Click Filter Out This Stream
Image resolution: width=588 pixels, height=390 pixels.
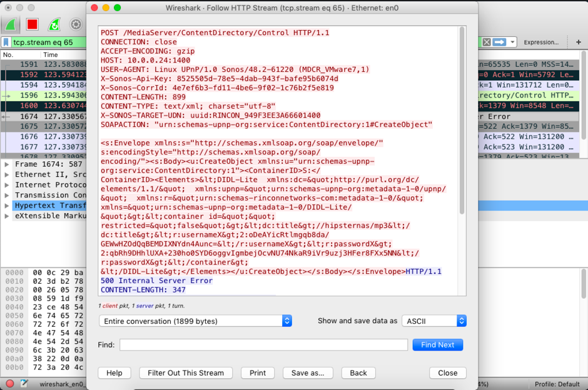click(x=186, y=372)
